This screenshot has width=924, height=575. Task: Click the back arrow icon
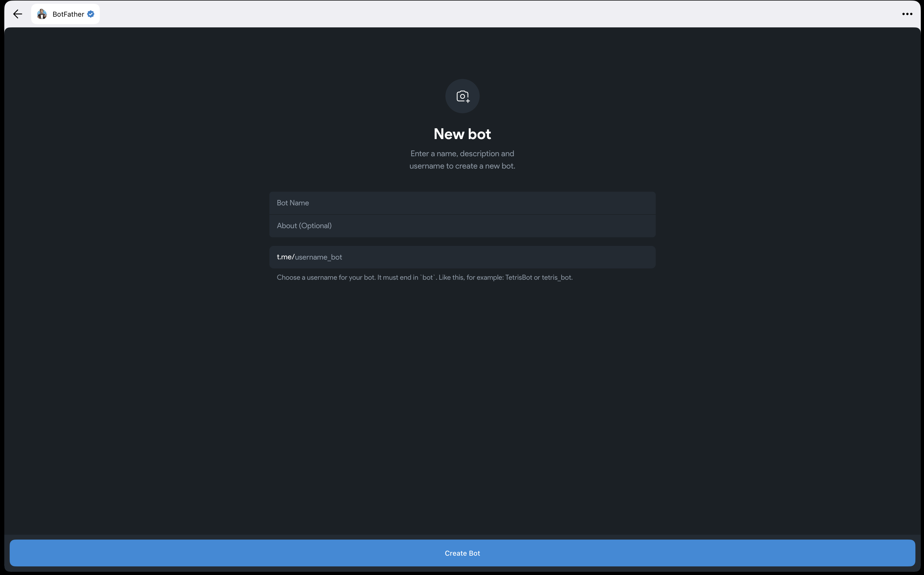[x=17, y=14]
